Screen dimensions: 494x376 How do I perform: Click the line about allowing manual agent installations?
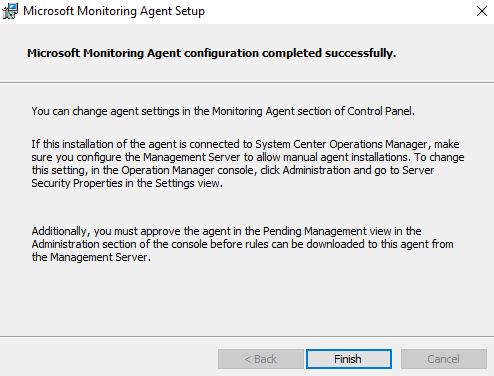[x=248, y=157]
